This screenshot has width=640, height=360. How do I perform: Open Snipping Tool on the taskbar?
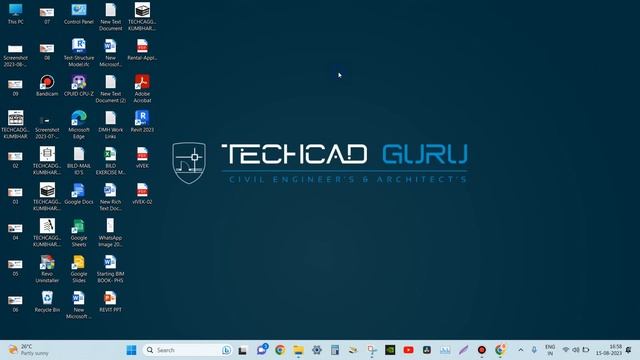pos(372,350)
